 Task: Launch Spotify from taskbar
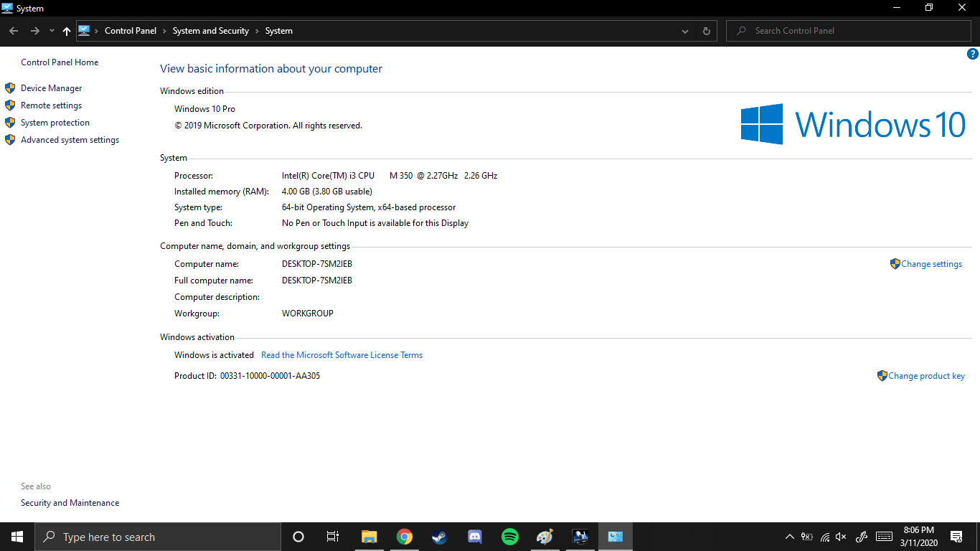pos(510,537)
